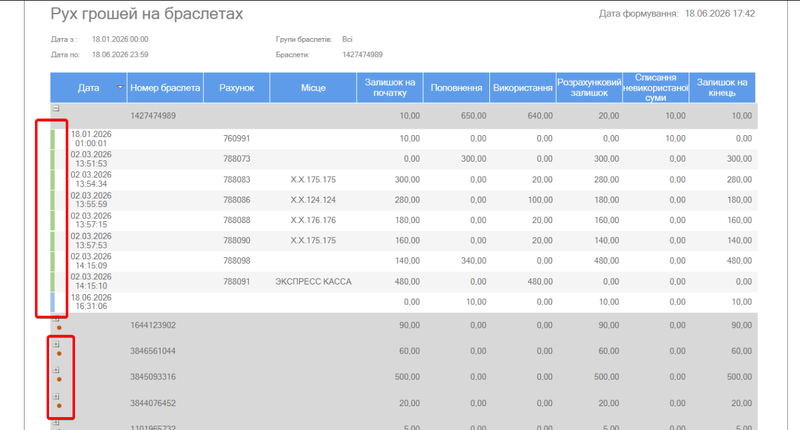
Task: Click date cell 18.06.2026 16:31:06
Action: pos(91,302)
